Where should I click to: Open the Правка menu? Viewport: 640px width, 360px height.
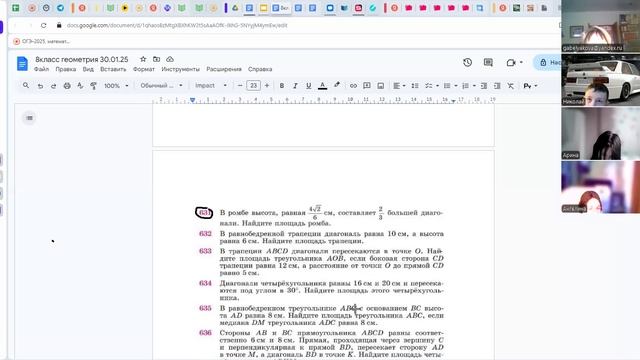click(x=66, y=69)
